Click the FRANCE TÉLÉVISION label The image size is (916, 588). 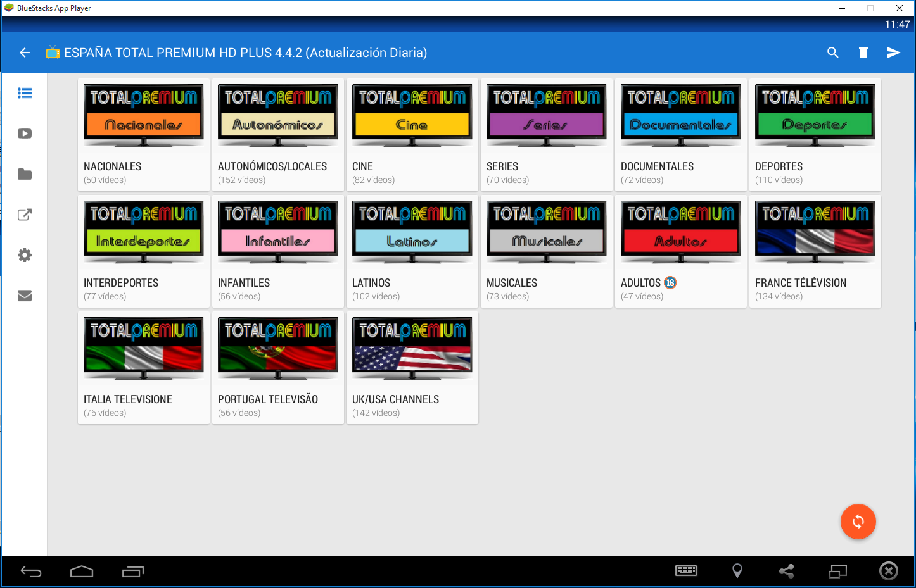coord(801,283)
